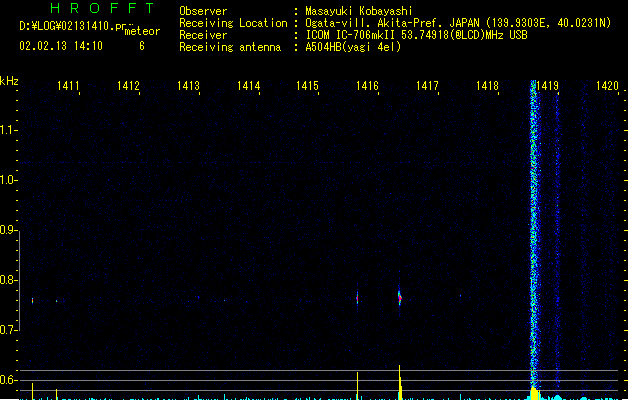Click the date stamp 02.02.13 14:10
This screenshot has width=629, height=400.
click(61, 46)
